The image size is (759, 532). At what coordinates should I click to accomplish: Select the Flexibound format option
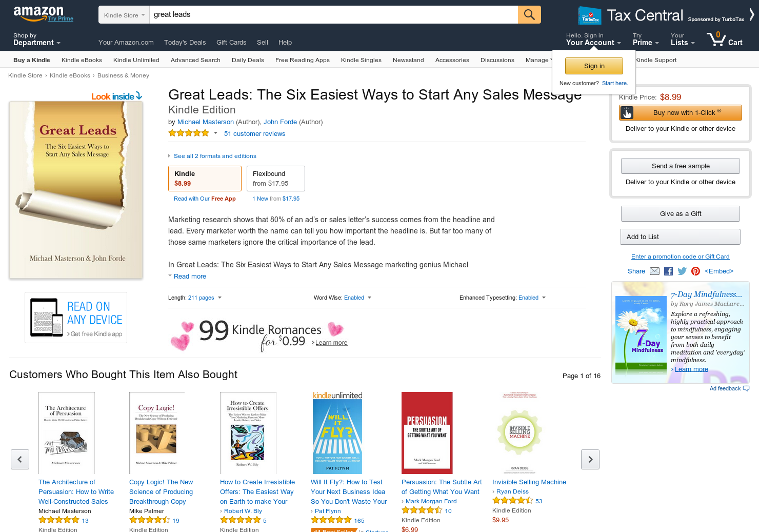coord(276,179)
